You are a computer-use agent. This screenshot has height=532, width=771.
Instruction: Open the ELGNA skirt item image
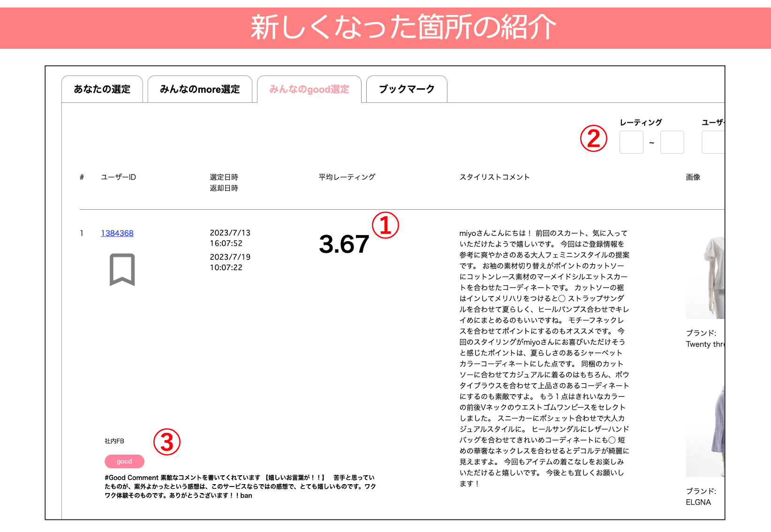click(x=706, y=432)
